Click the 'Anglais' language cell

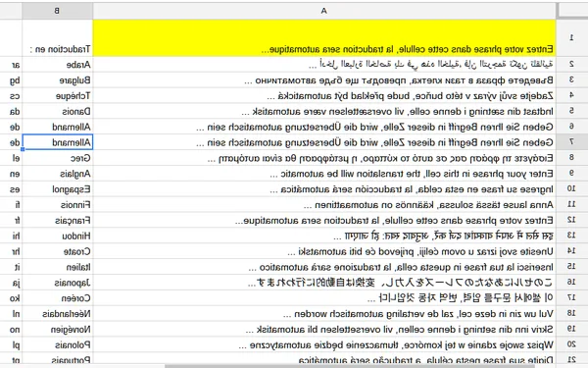tap(58, 174)
